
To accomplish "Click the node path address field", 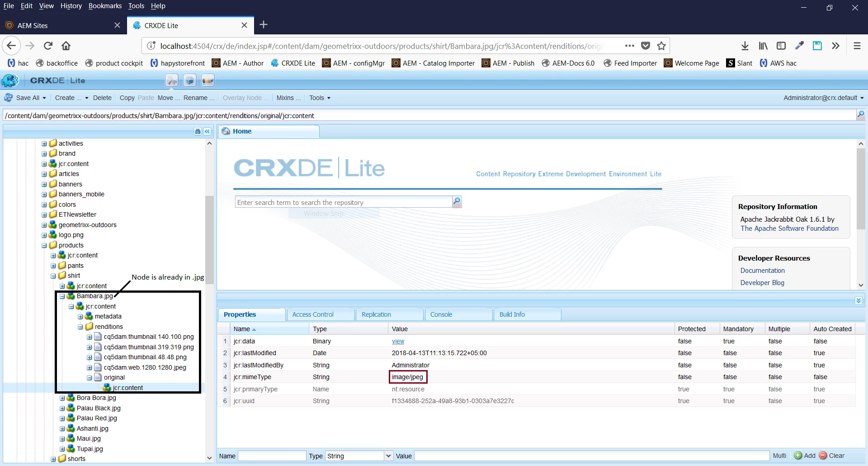I will tap(429, 115).
